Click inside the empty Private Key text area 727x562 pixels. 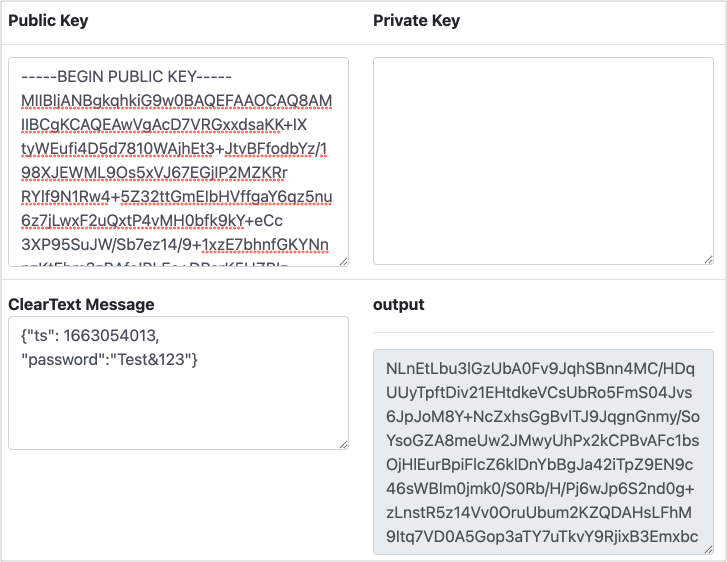pos(543,160)
